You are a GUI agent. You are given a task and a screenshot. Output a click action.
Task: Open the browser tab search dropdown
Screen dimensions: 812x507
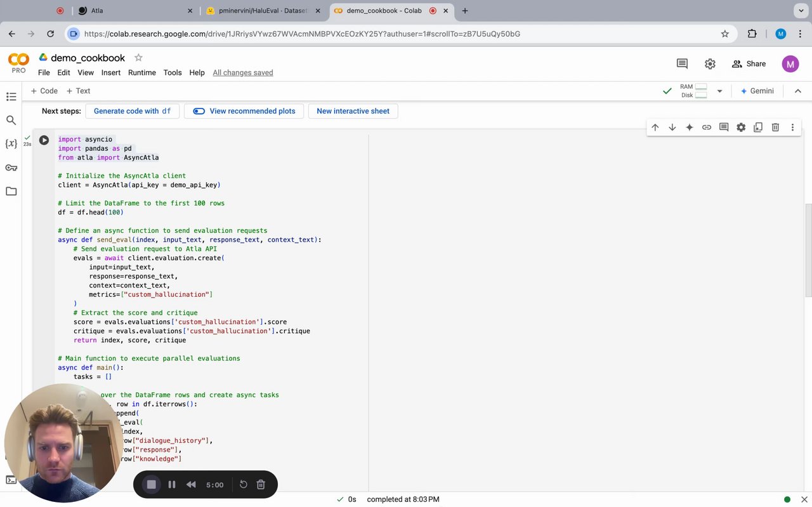click(799, 11)
